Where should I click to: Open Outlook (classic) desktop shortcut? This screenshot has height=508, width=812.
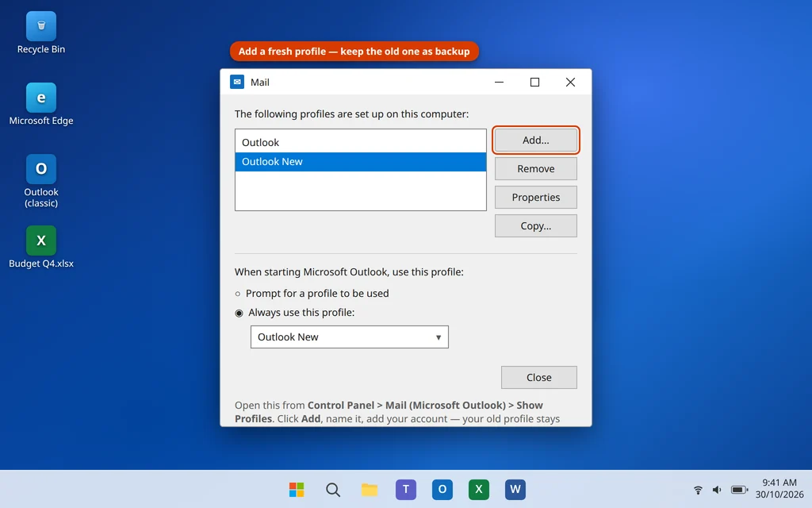[x=41, y=181]
